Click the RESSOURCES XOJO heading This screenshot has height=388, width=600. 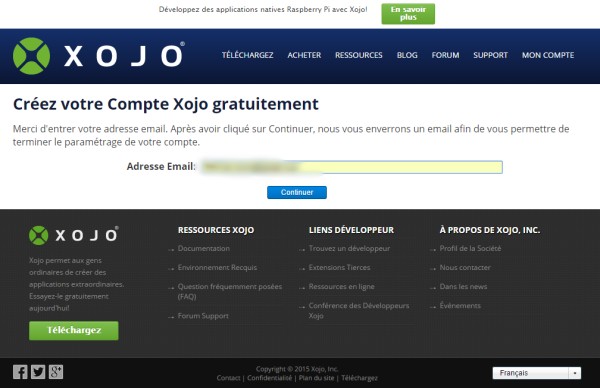[216, 230]
